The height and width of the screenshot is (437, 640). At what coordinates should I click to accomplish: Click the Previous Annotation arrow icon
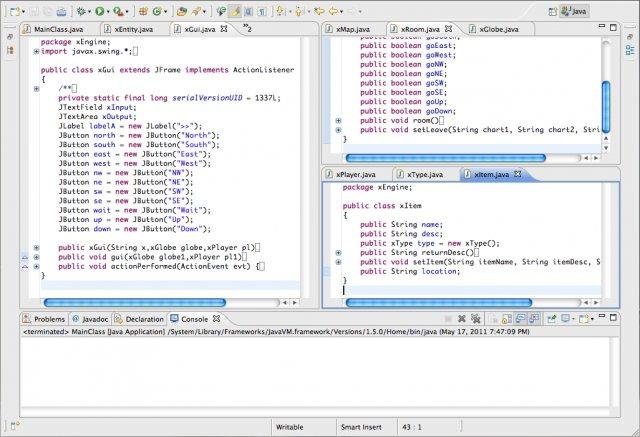pyautogui.click(x=298, y=11)
